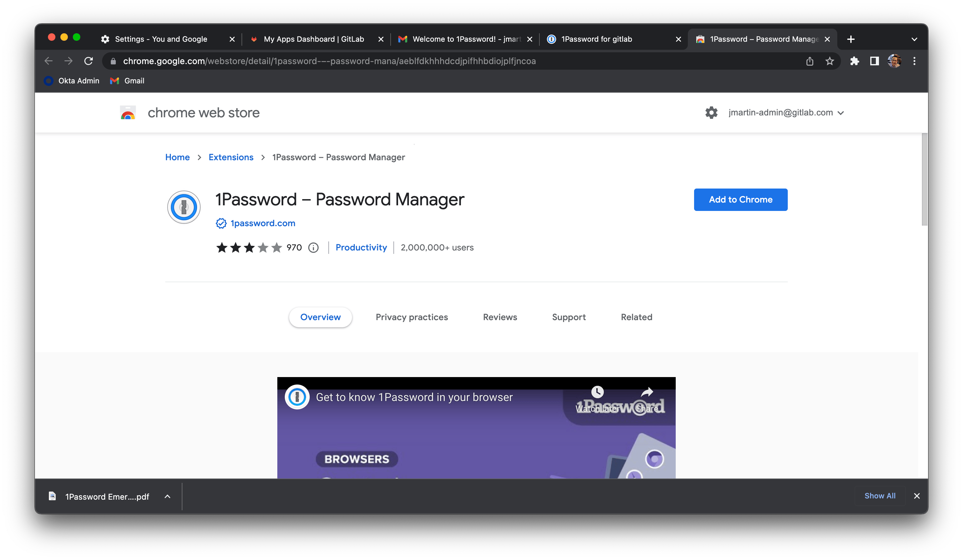Click the 1Password channel icon on video
Screen dimensions: 963x560
point(297,397)
